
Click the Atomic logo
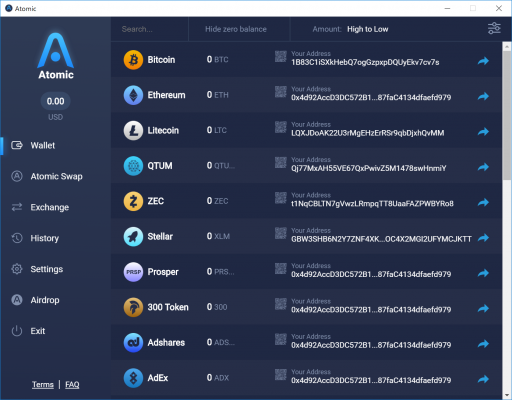pyautogui.click(x=56, y=56)
